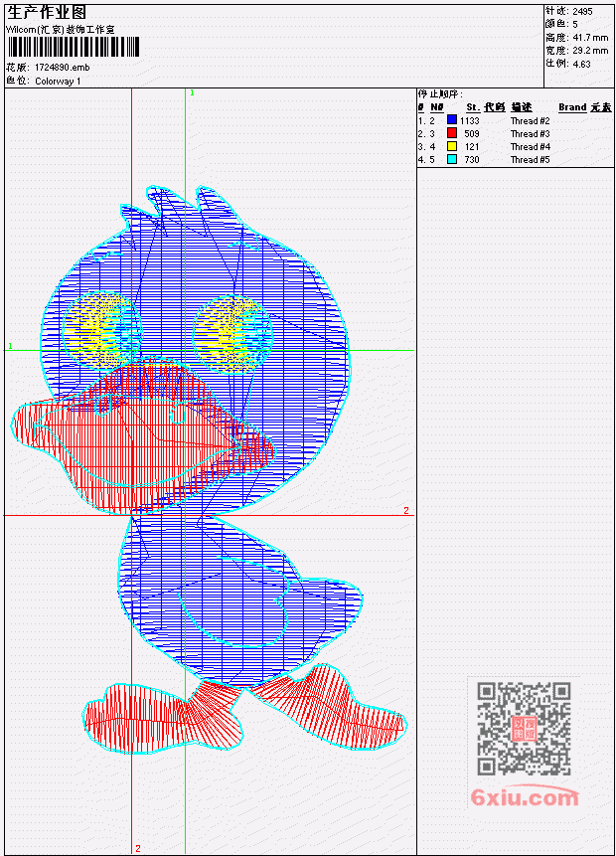Click the green axis marker '1' at left
Viewport: 616px width, 856px height.
pos(10,346)
